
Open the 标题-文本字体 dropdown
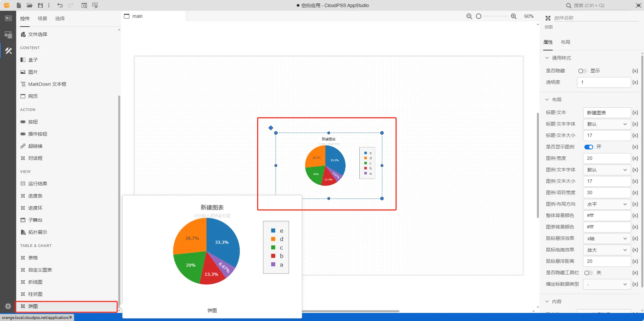click(607, 124)
